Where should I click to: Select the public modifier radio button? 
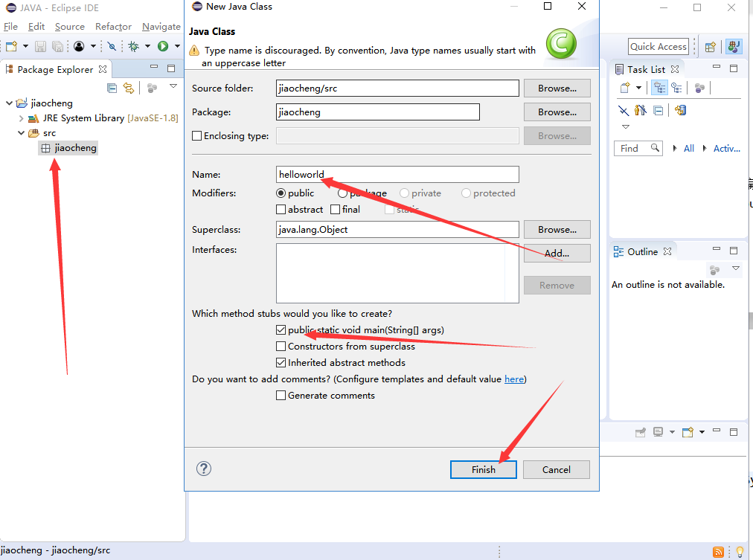tap(281, 193)
